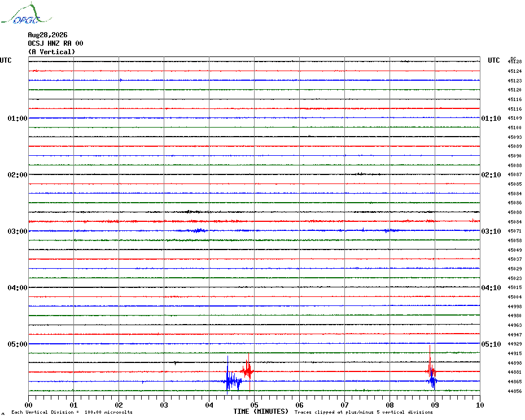Click the DC value 44998
This screenshot has width=525, height=420.
pyautogui.click(x=515, y=307)
